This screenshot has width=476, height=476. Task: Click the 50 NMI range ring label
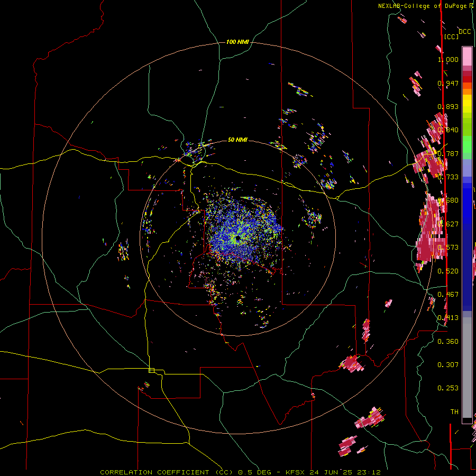[x=237, y=140]
